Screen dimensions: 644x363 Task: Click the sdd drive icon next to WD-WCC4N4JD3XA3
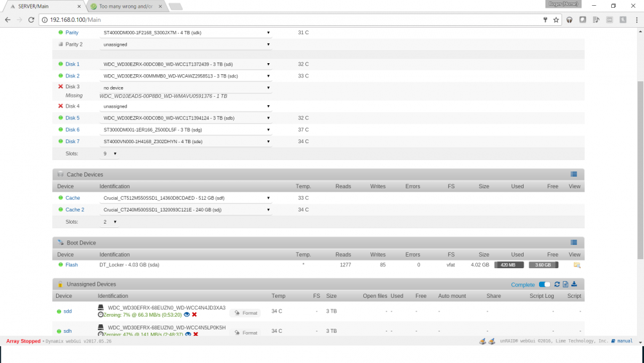[100, 308]
